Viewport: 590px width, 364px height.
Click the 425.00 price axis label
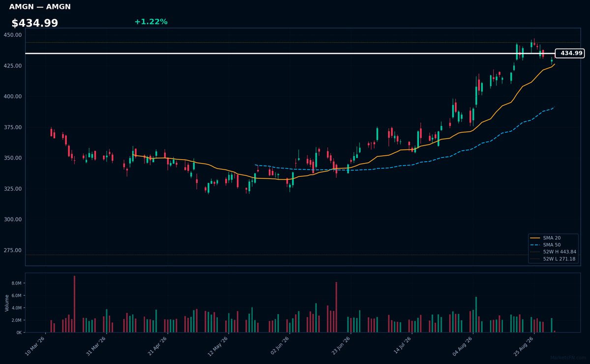click(x=12, y=66)
